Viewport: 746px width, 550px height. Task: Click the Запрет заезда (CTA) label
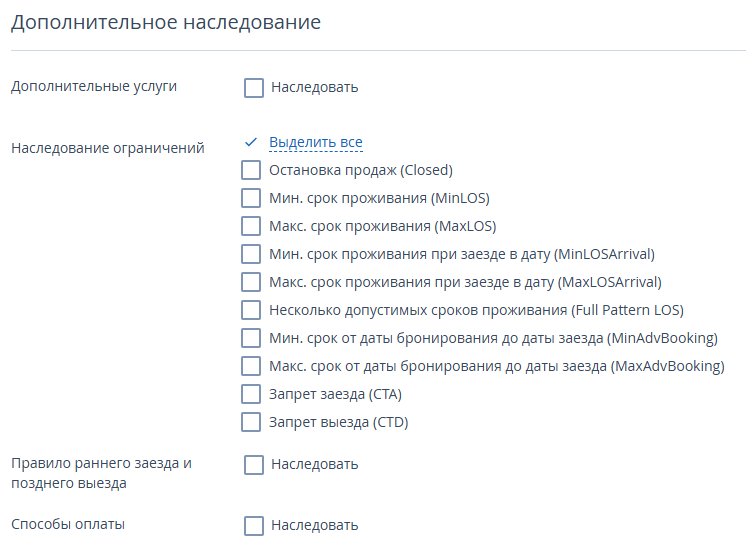click(x=335, y=394)
